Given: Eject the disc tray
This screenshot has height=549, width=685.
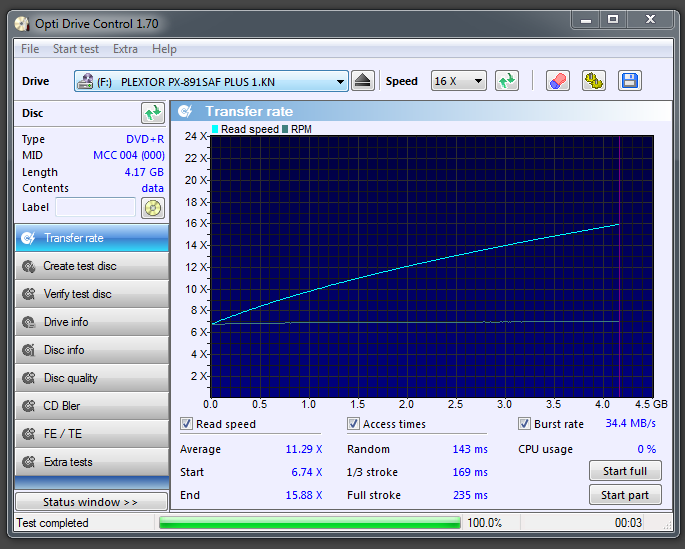Looking at the screenshot, I should pos(363,81).
